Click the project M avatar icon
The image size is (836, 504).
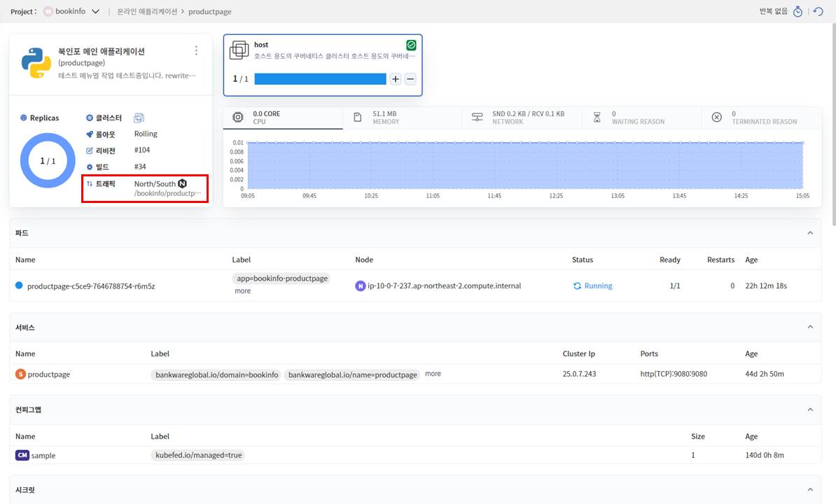[x=48, y=11]
